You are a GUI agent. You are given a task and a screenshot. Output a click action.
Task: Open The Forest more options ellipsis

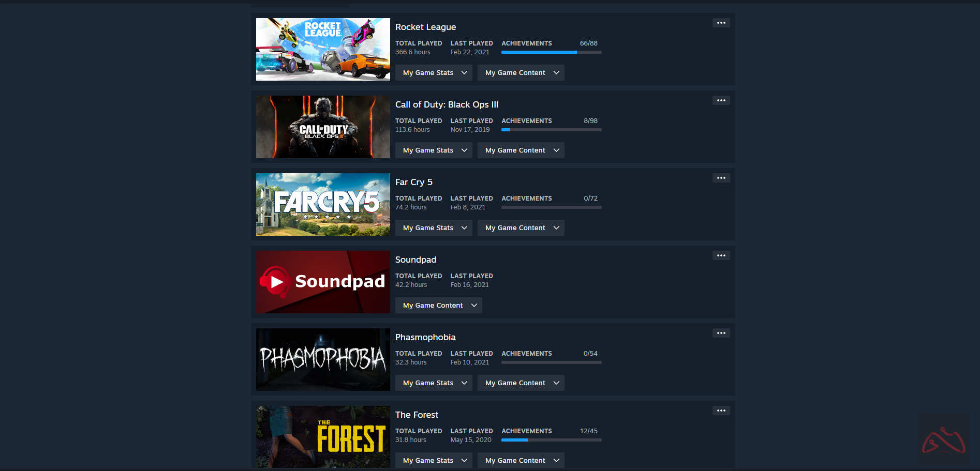tap(721, 411)
